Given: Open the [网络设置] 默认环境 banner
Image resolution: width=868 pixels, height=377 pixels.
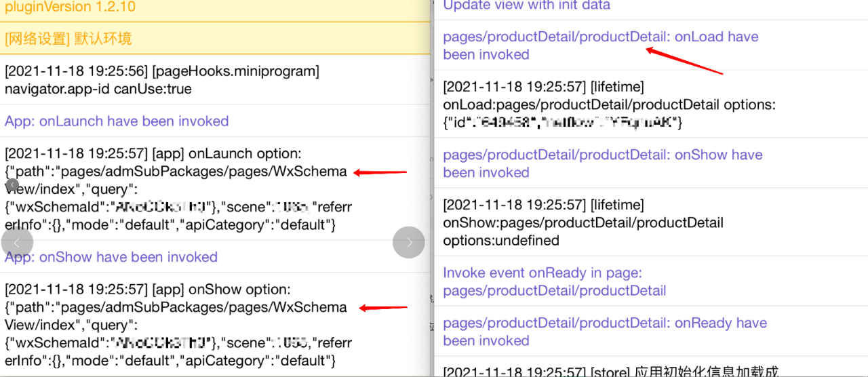Looking at the screenshot, I should 68,39.
